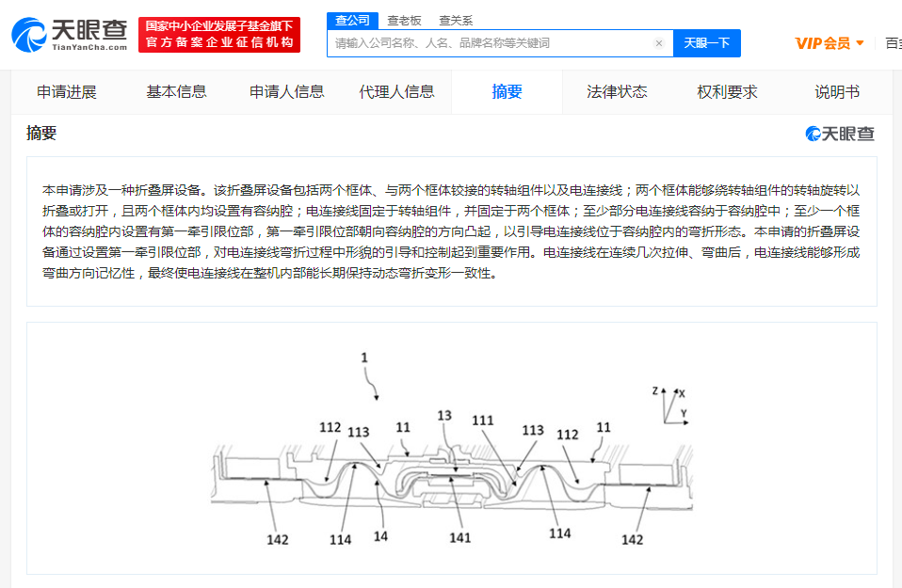Open the 代理人信息 section tab
The width and height of the screenshot is (902, 588).
point(396,92)
